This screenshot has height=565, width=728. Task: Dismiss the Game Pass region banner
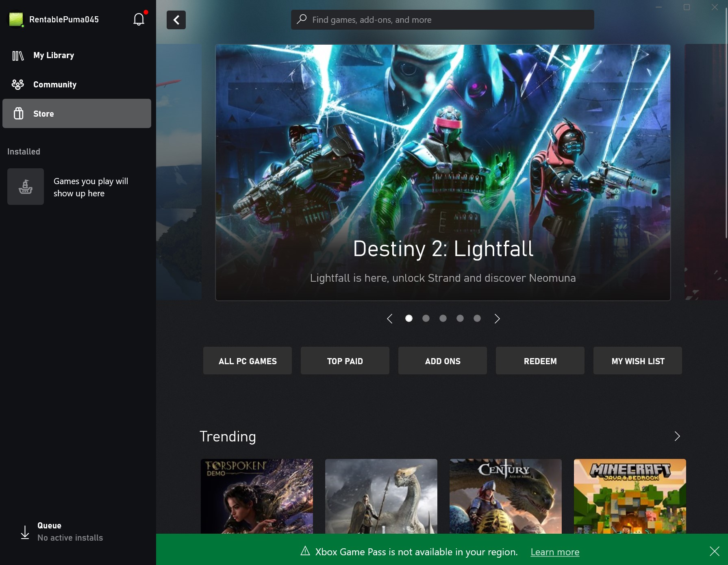click(x=714, y=551)
